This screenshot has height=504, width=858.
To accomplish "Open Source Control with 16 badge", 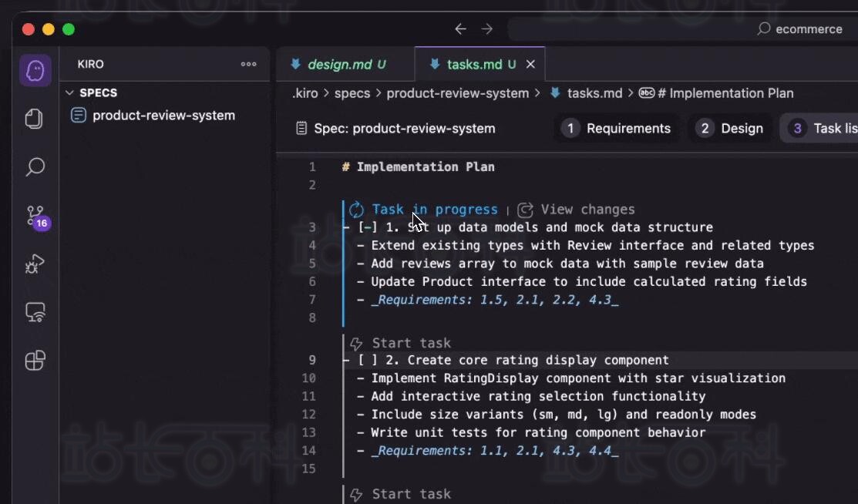I will [x=35, y=216].
